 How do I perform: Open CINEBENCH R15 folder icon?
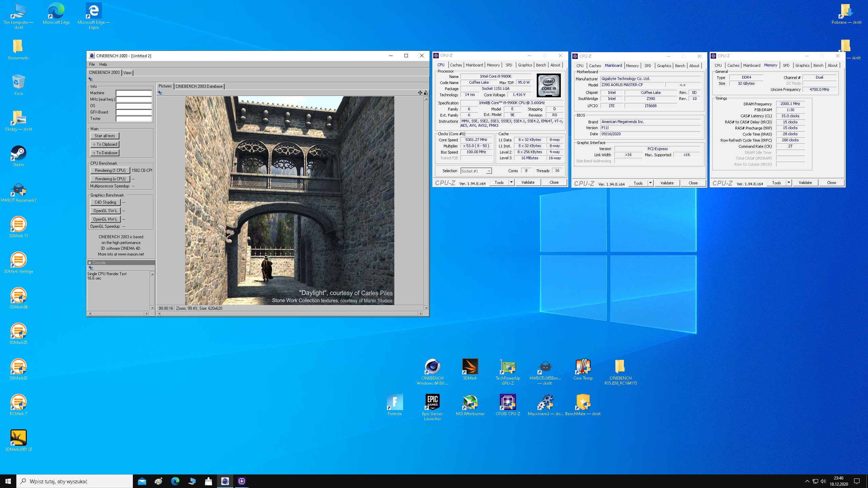620,372
